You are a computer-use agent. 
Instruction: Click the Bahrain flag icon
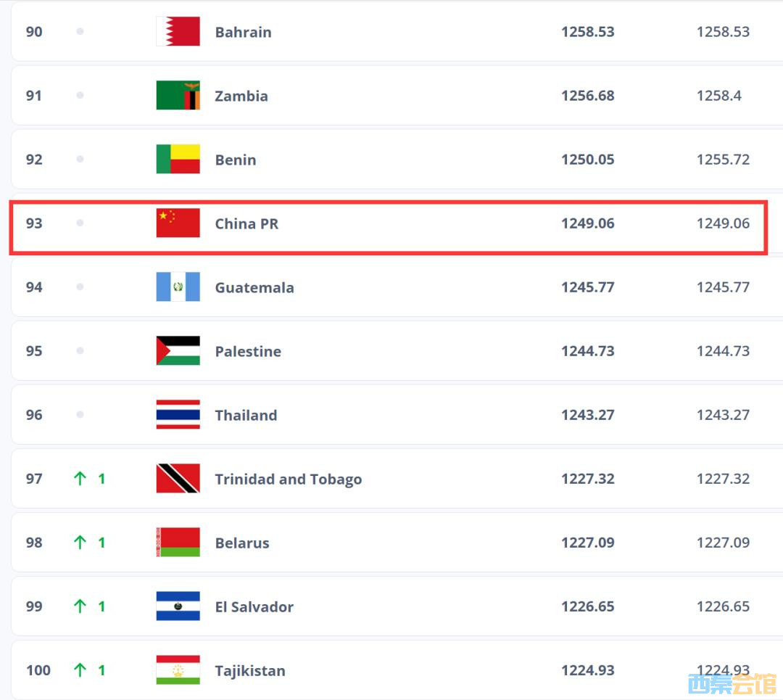coord(178,32)
